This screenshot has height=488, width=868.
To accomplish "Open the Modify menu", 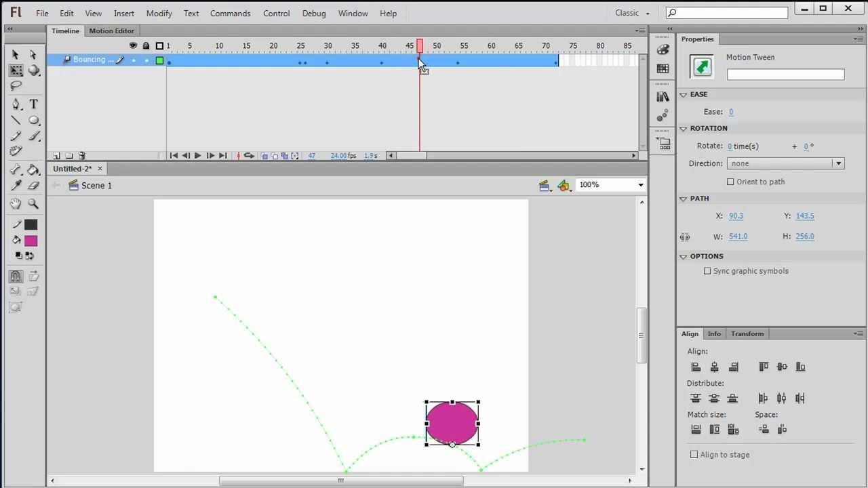I will tap(159, 13).
